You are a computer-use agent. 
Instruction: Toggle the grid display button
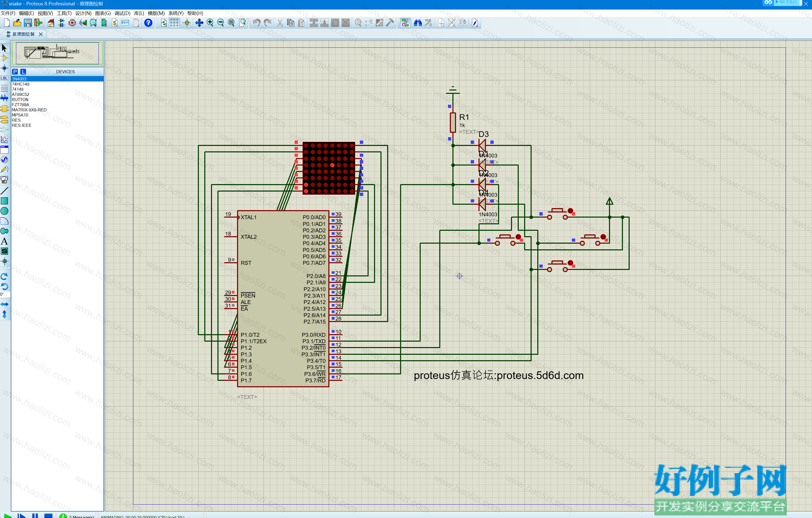coord(174,23)
